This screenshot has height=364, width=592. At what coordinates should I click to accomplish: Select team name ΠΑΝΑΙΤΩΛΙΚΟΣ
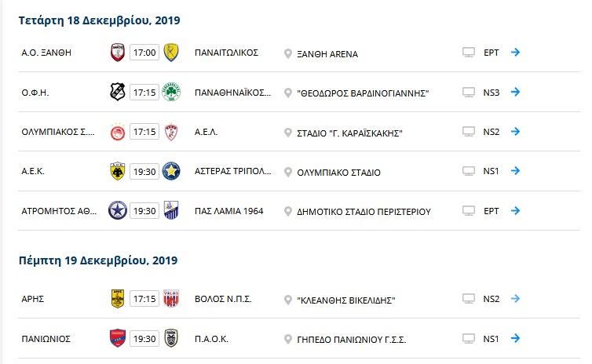227,53
